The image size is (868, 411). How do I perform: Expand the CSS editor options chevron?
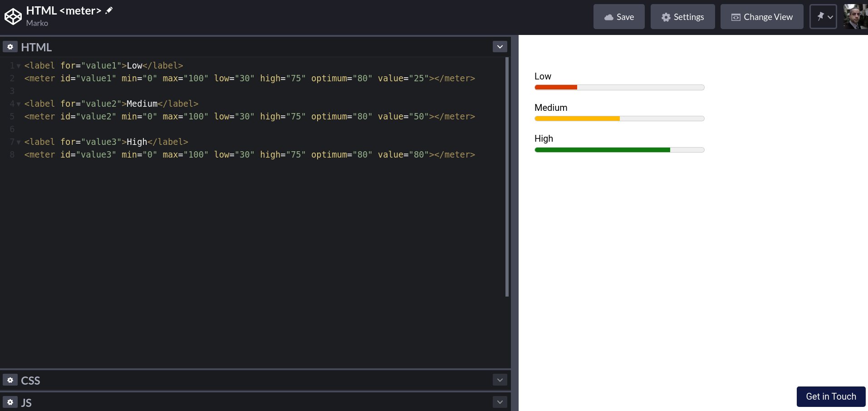click(x=499, y=380)
